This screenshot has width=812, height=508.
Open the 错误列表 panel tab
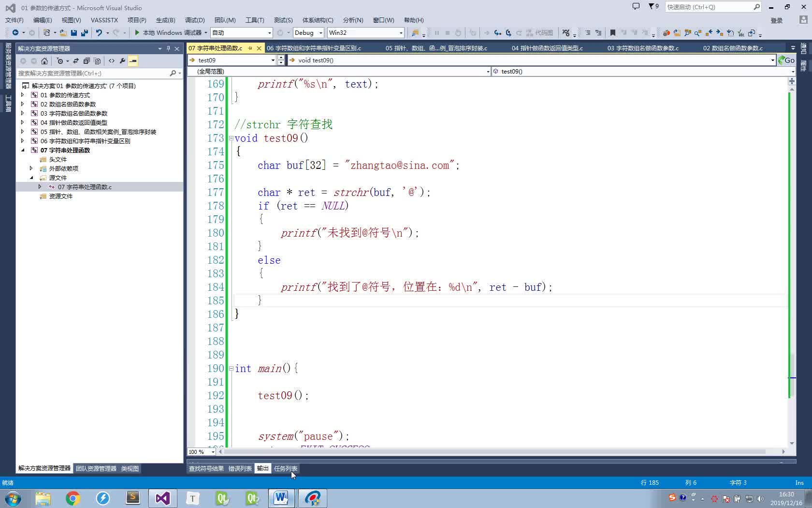click(240, 468)
